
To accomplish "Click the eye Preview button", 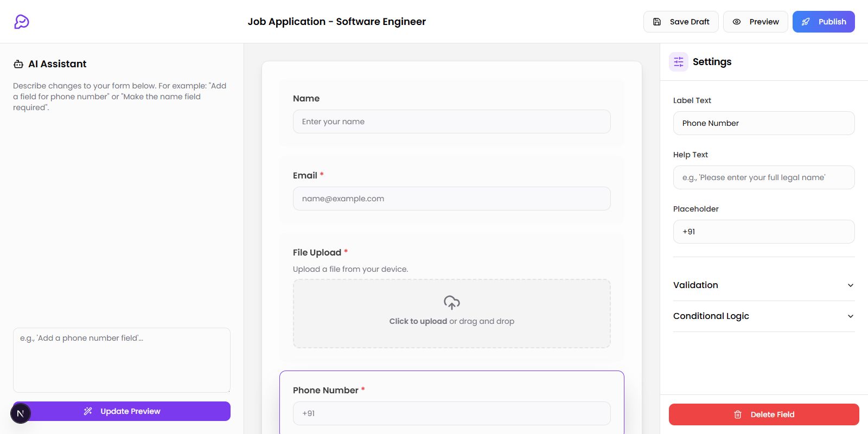I will click(x=755, y=22).
